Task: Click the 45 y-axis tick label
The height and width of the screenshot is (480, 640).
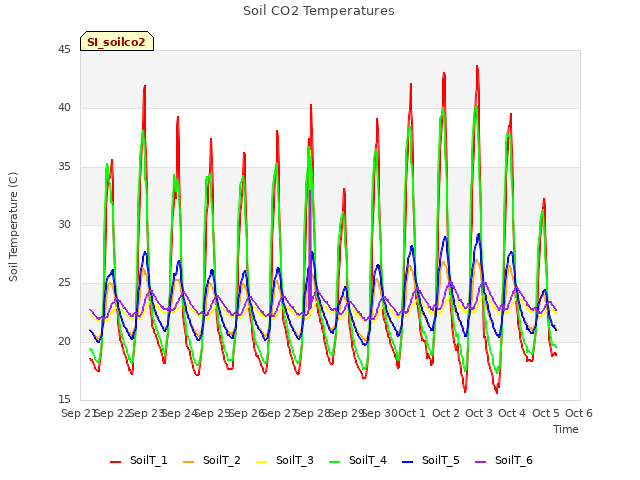Action: coord(64,50)
